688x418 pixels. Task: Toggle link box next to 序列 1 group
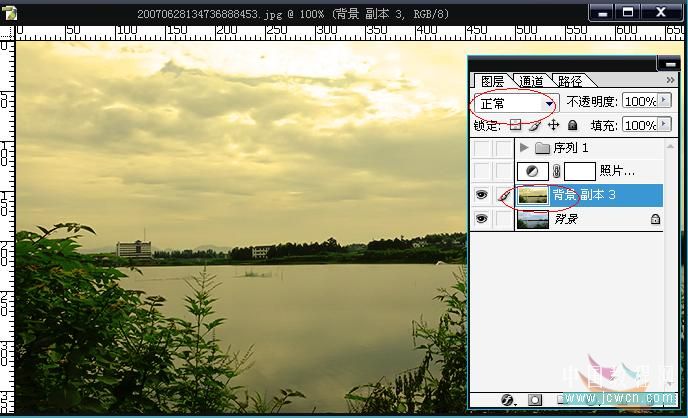click(x=504, y=148)
